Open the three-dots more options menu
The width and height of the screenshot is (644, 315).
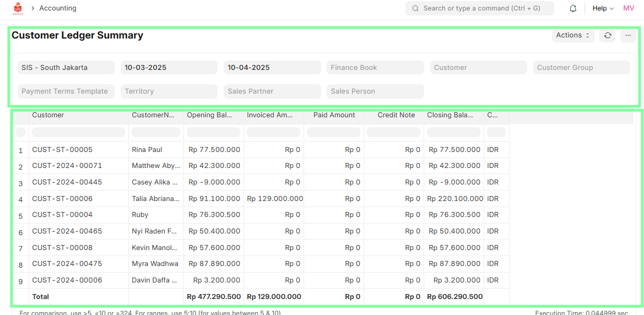point(628,35)
